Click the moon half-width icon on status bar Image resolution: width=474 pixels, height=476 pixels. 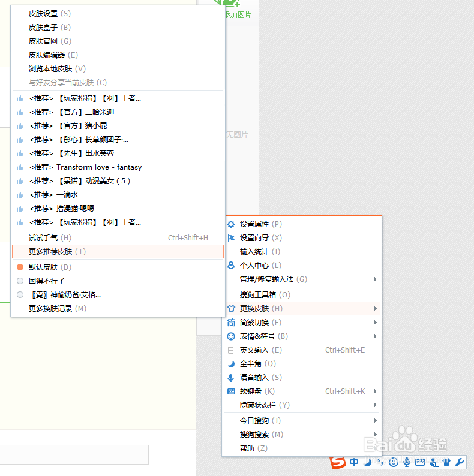[x=367, y=462]
